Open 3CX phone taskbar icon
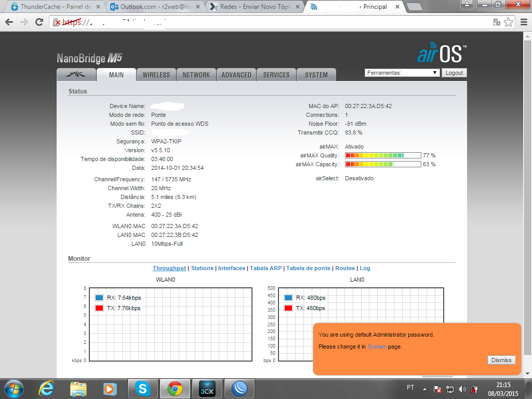Screen dimensions: 532x399 tap(207, 389)
